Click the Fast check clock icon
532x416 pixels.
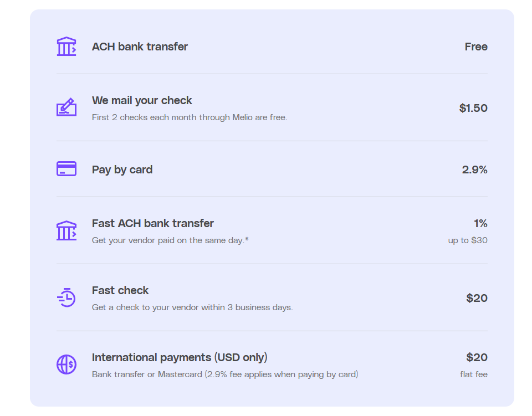click(x=66, y=298)
